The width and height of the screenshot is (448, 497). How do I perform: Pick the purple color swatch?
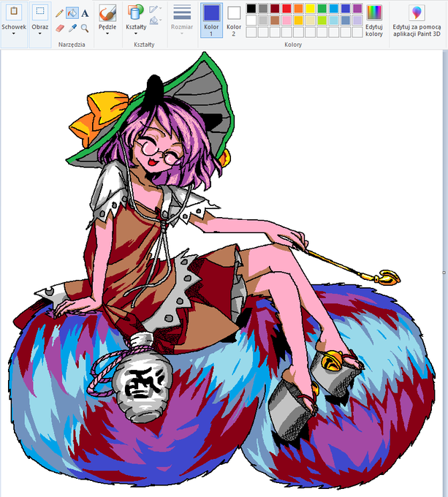click(x=357, y=9)
